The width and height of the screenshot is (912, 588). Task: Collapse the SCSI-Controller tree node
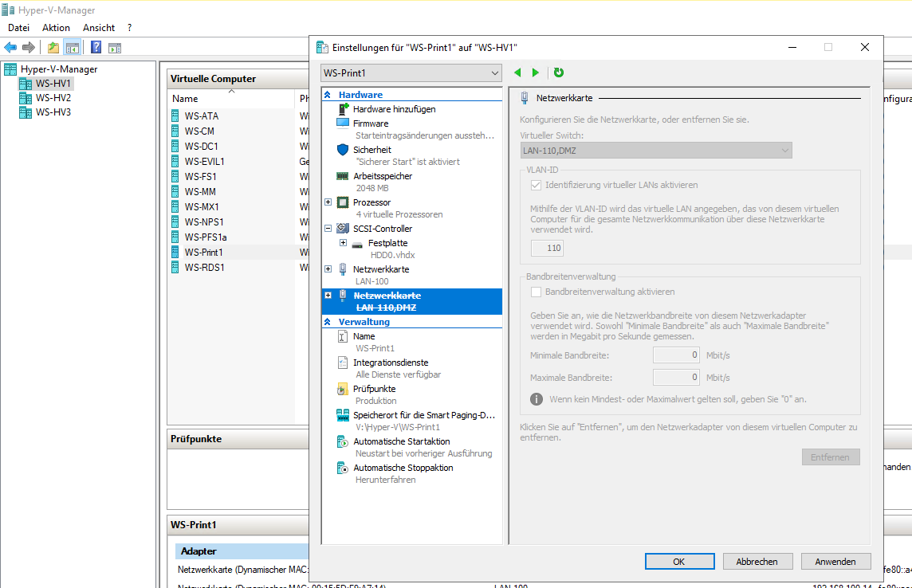[x=328, y=229]
